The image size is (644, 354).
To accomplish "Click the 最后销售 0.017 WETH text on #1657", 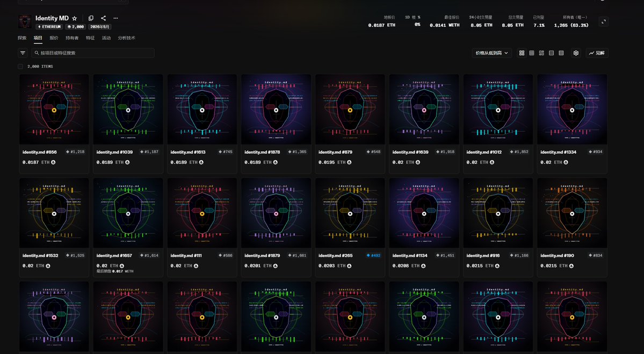I will 115,271.
